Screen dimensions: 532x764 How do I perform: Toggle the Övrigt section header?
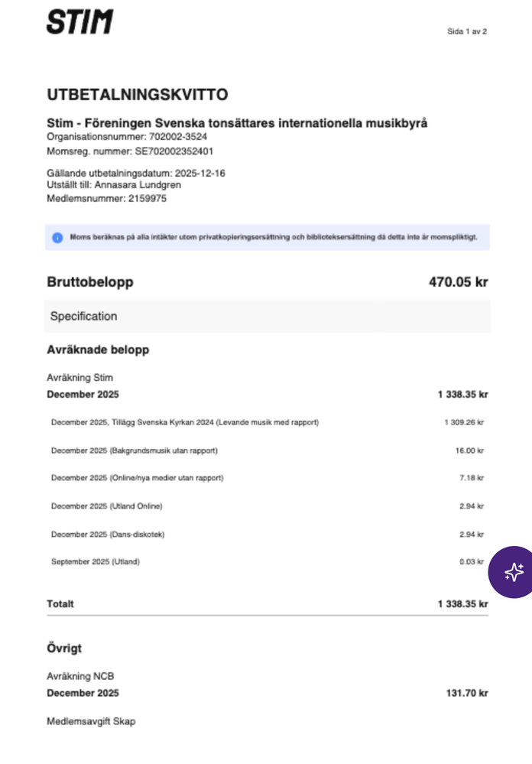coord(65,648)
